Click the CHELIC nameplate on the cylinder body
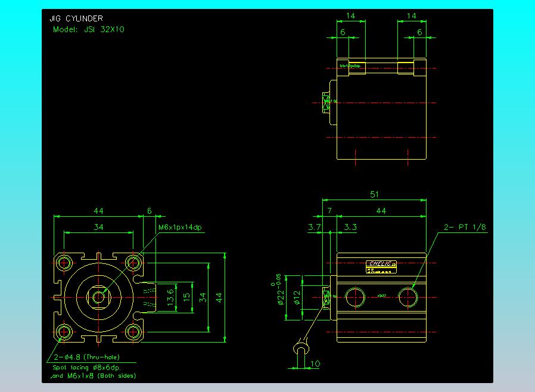 pos(381,267)
